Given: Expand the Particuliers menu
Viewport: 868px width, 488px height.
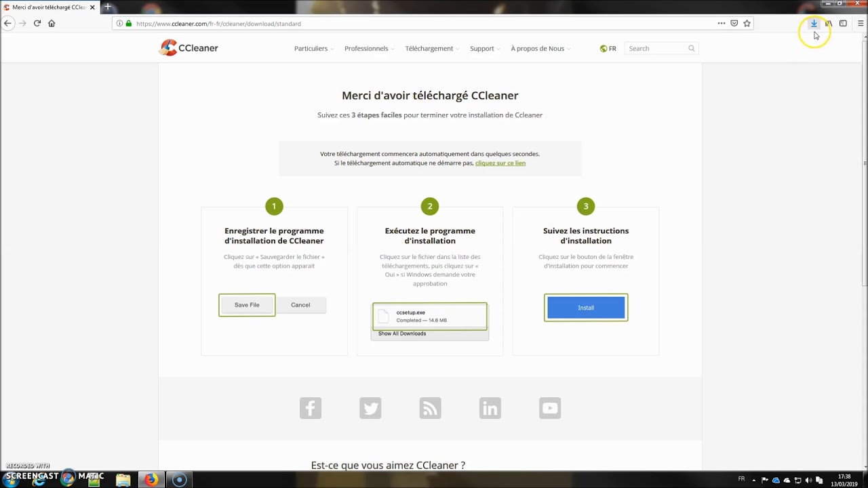Looking at the screenshot, I should [x=313, y=49].
